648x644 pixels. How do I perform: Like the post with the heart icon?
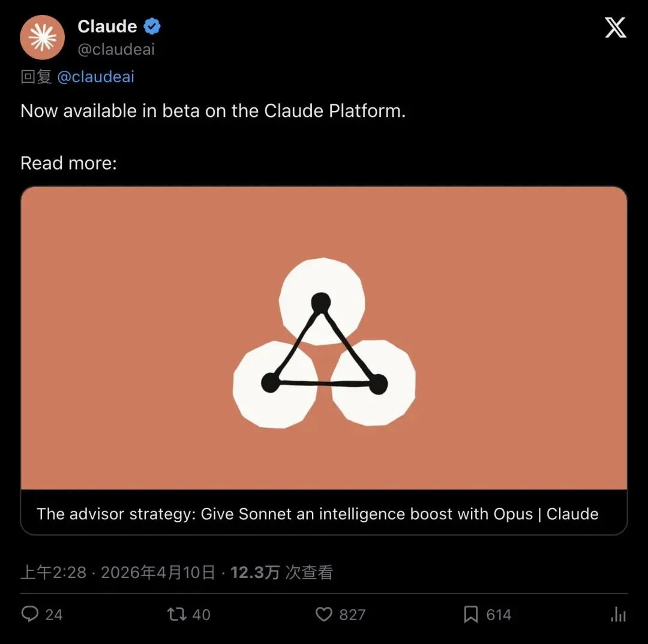[323, 614]
